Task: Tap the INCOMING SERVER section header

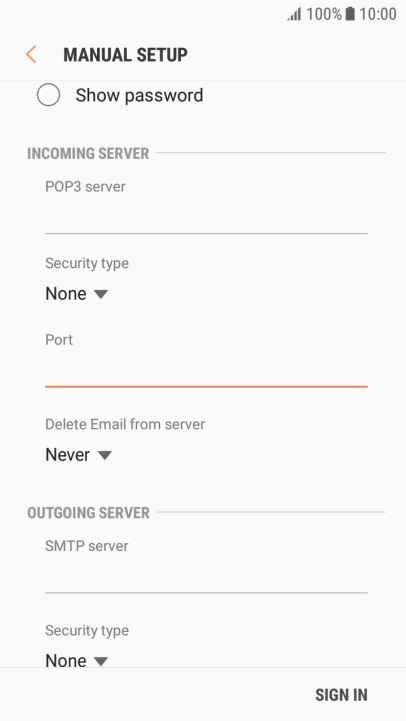Action: click(x=88, y=154)
